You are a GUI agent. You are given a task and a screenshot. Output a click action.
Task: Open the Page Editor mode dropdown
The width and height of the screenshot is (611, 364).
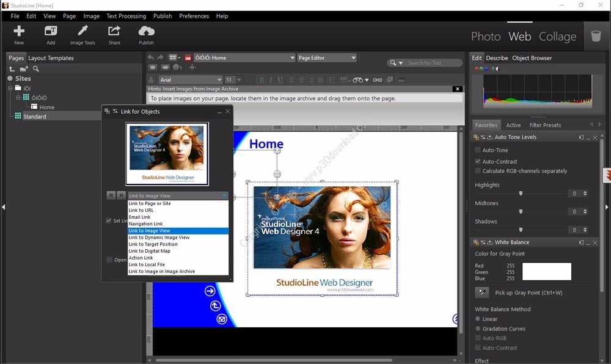pos(326,57)
